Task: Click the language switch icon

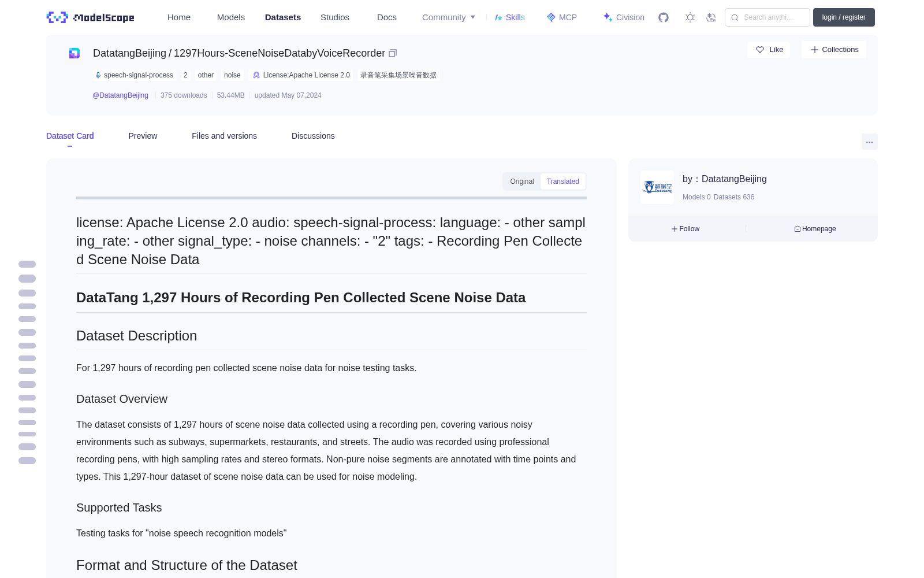Action: coord(711,17)
